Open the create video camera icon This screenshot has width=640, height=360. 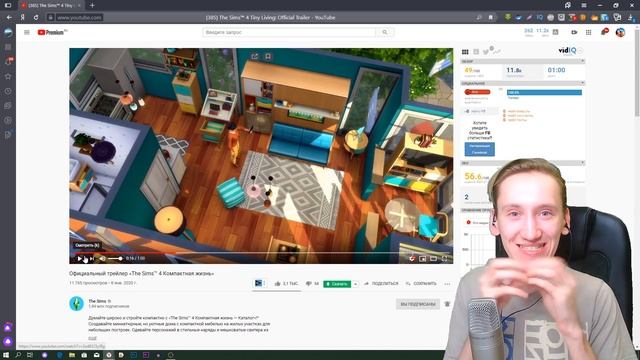coord(574,32)
